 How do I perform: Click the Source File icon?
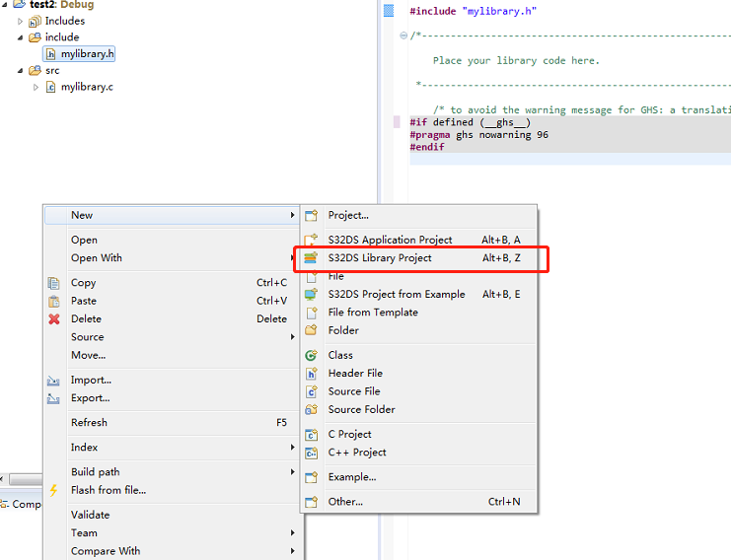[x=311, y=391]
